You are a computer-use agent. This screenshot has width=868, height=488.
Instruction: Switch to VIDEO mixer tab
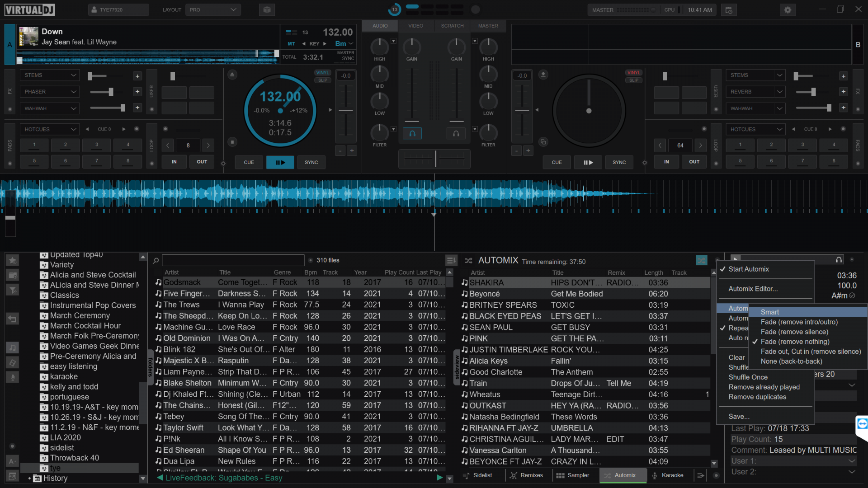415,26
